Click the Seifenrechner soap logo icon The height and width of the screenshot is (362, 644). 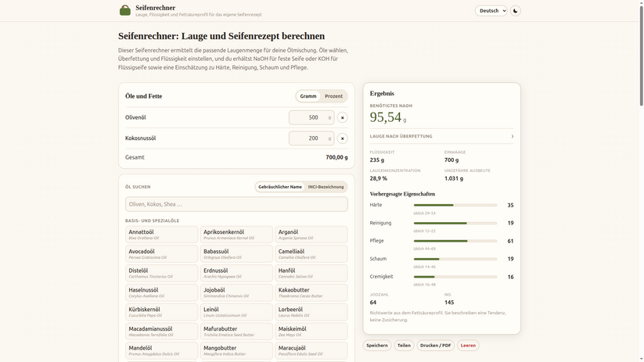pos(125,10)
